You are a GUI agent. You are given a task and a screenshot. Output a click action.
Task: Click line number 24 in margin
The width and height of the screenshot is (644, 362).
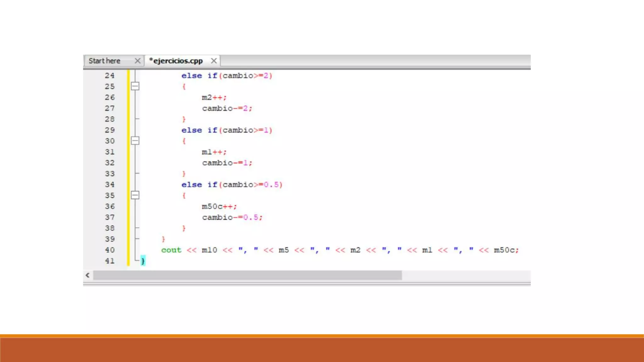(110, 75)
